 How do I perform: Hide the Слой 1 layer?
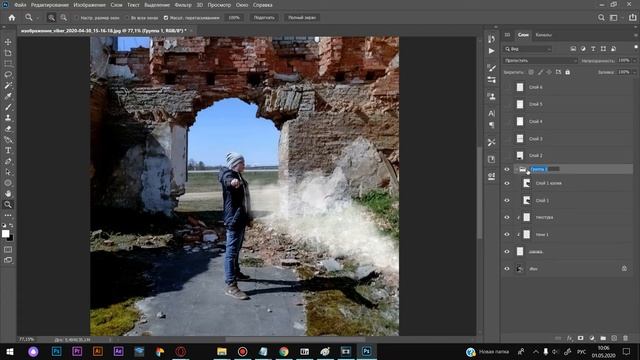[507, 200]
